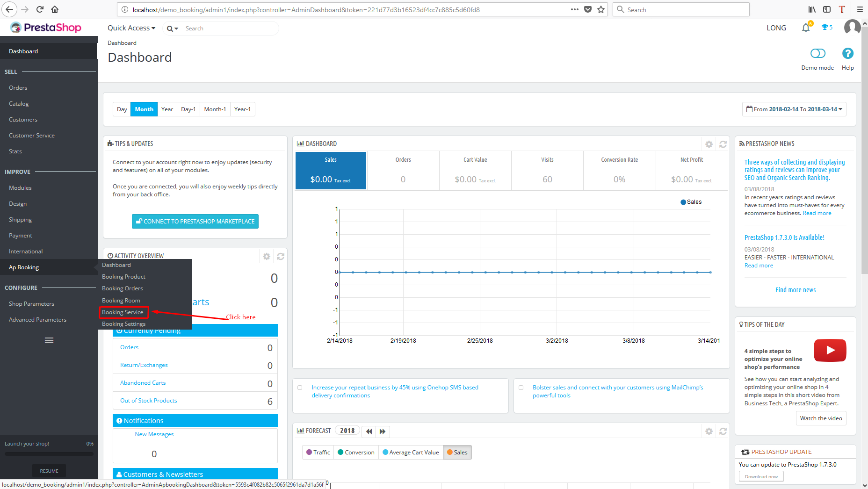This screenshot has height=489, width=868.
Task: Click the browser forward arrow
Action: point(25,9)
